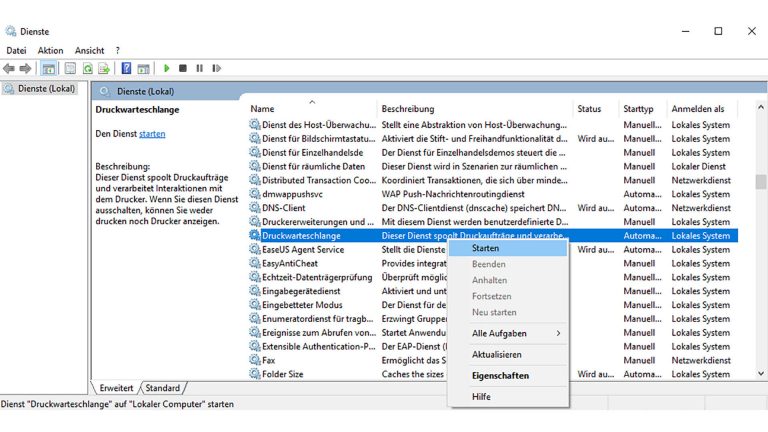Click the Export list toolbar icon
This screenshot has height=432, width=768.
click(x=104, y=68)
